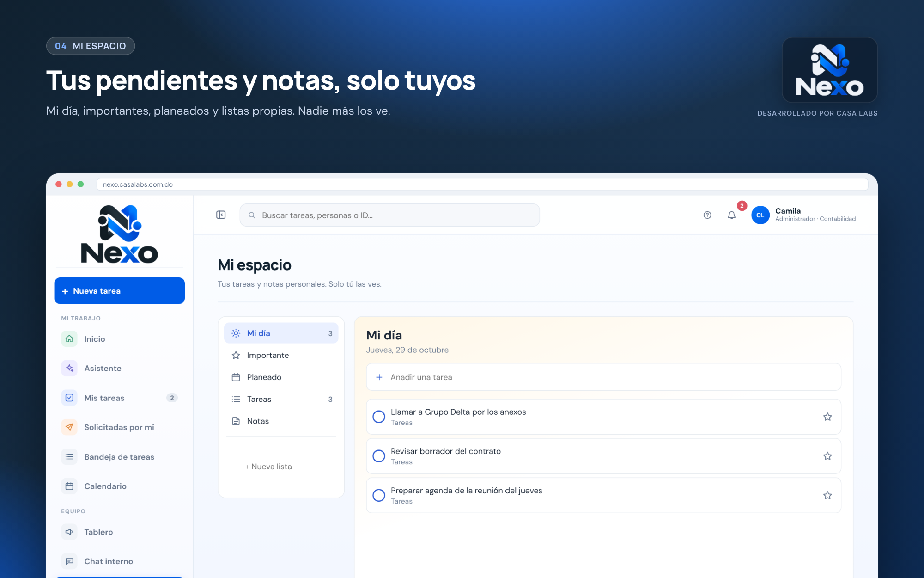Image resolution: width=924 pixels, height=578 pixels.
Task: Star the Llamar a Grupo Delta task
Action: click(x=827, y=417)
